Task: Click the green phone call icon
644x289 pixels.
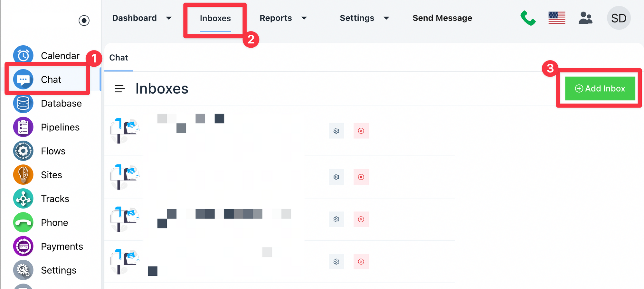Action: coord(528,18)
